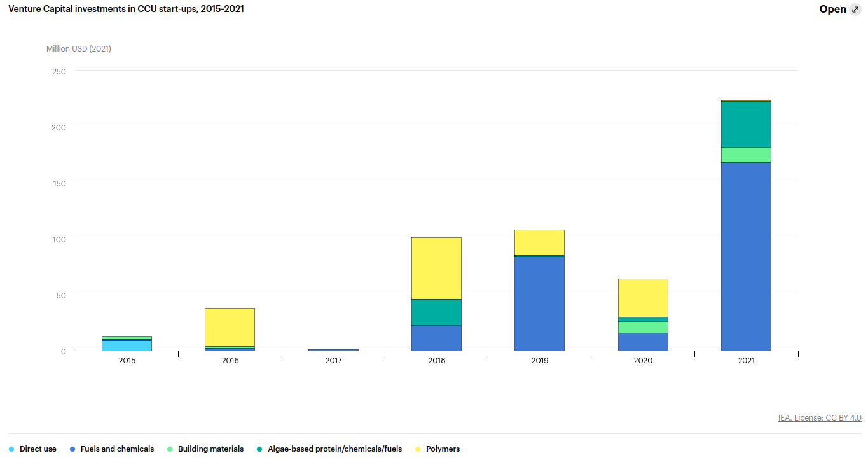Click the 2021 light green Building materials segment
The width and height of the screenshot is (868, 460).
point(746,155)
